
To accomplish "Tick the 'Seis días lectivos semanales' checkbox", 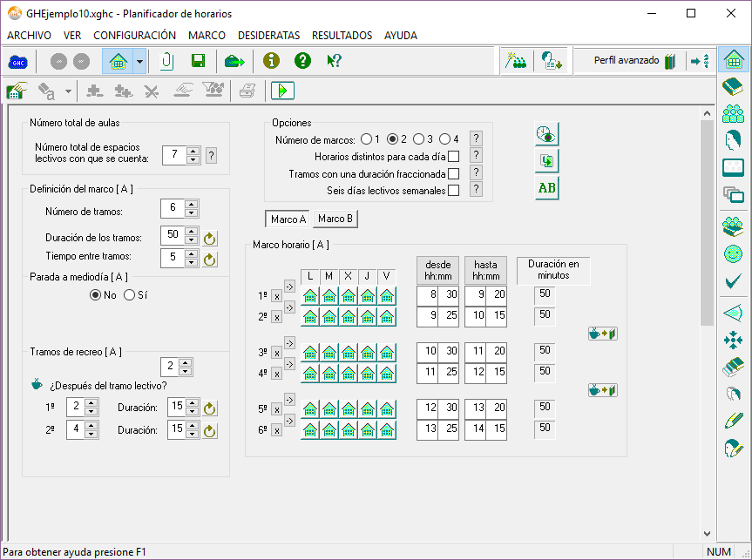I will [453, 191].
